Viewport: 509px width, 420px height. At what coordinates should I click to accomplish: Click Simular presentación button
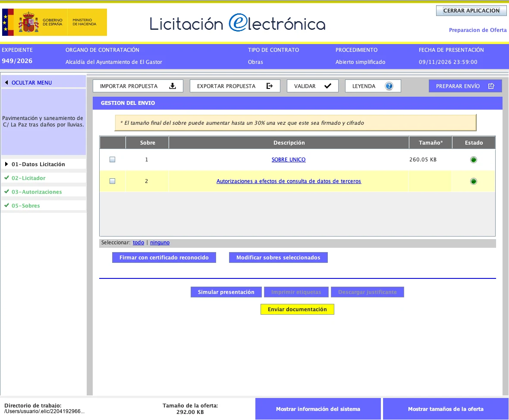pyautogui.click(x=226, y=292)
